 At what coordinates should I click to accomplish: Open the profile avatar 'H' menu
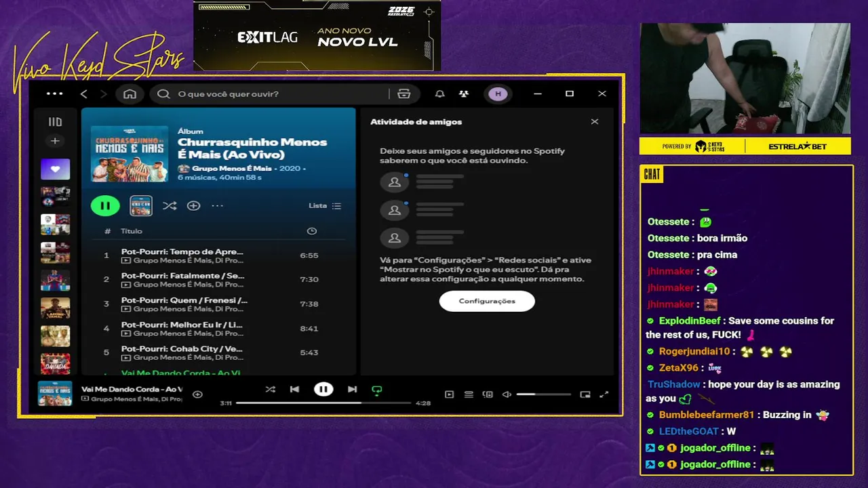tap(498, 94)
